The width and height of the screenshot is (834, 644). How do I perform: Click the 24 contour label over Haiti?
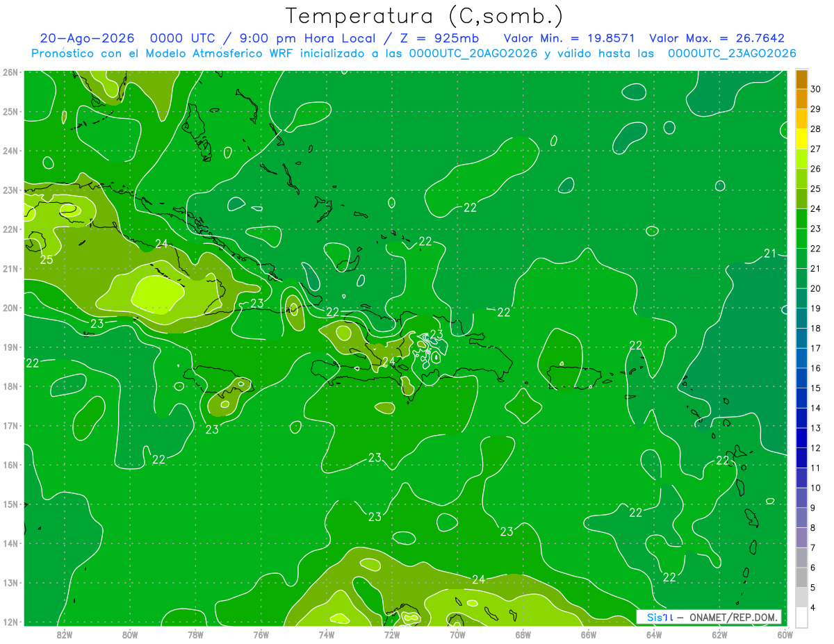pos(388,362)
